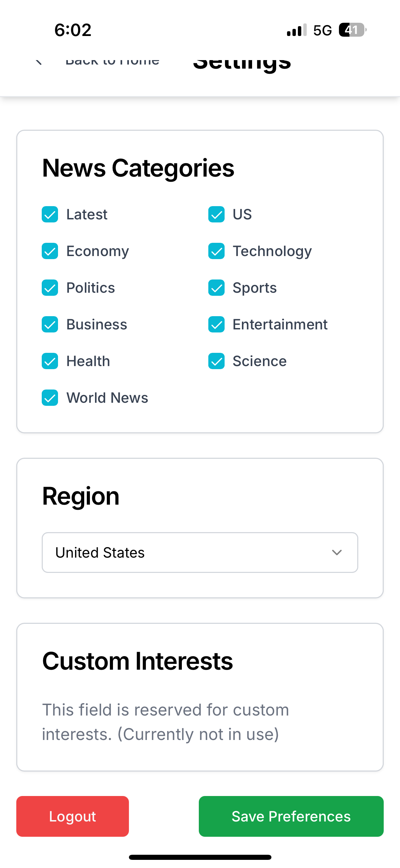400x868 pixels.
Task: Uncheck the Latest category checkbox
Action: pos(50,214)
